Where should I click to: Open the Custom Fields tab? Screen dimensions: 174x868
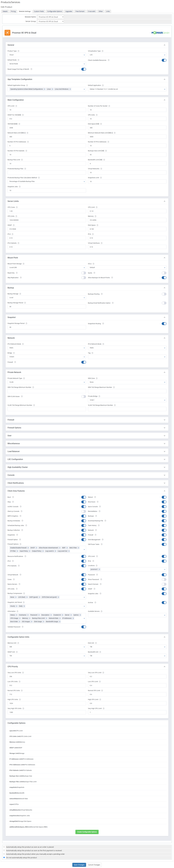coord(39,11)
